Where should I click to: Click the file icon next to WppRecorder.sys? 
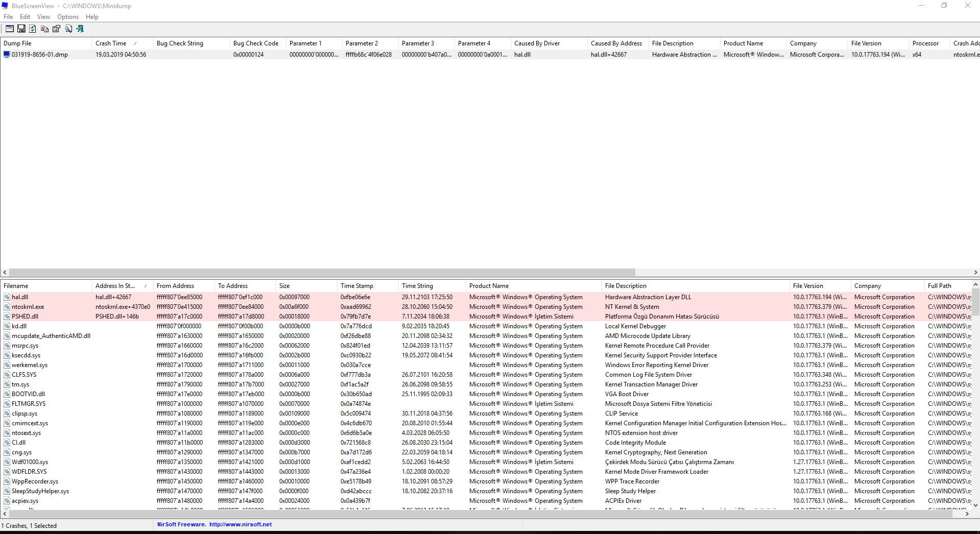(x=7, y=481)
